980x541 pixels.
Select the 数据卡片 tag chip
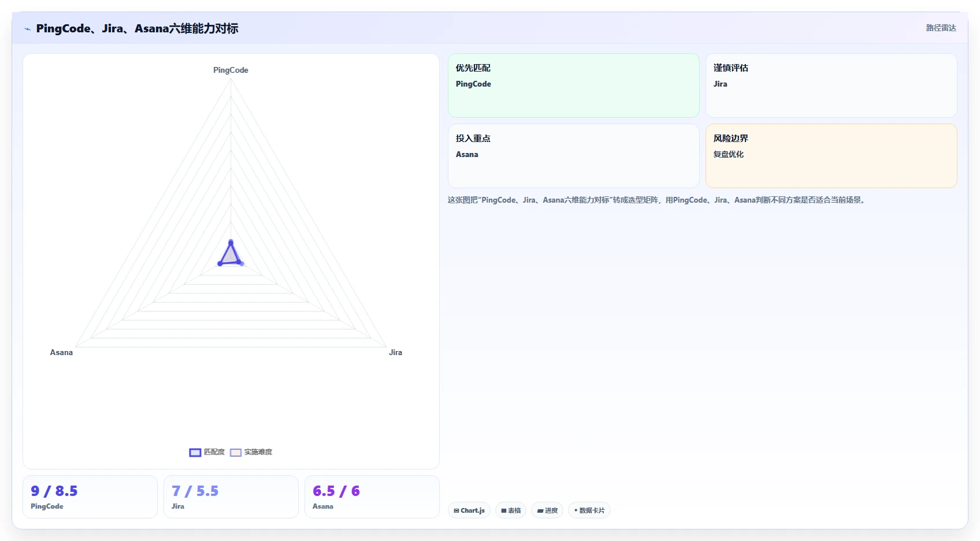point(589,510)
